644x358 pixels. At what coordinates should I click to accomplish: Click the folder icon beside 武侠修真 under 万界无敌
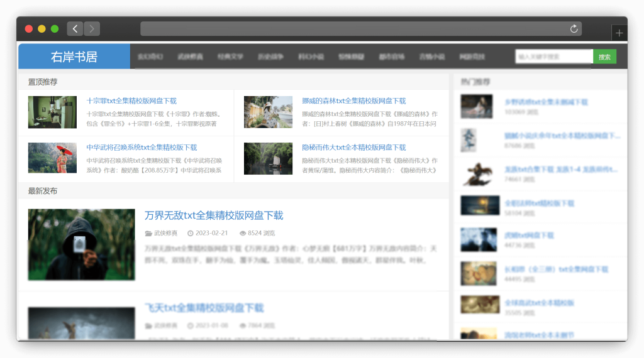(148, 234)
